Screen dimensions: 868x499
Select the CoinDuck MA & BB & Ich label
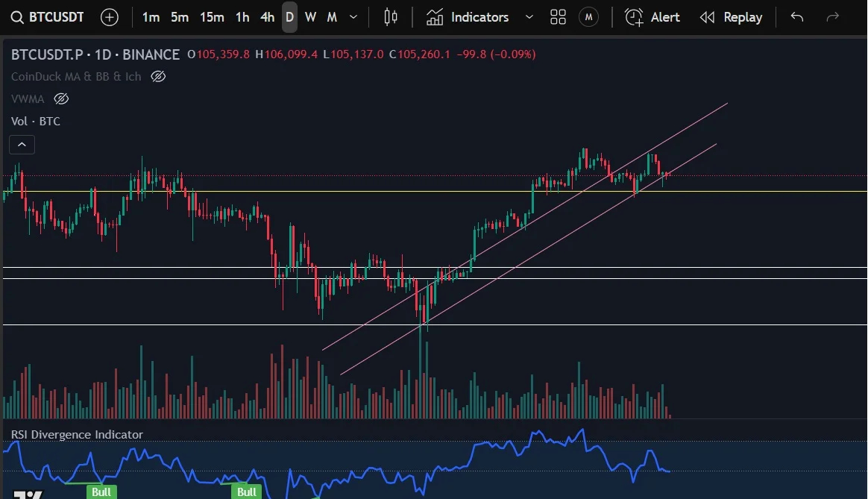76,76
